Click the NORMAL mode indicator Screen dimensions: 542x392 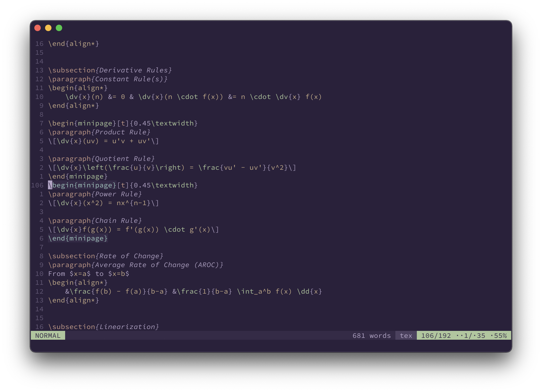click(48, 336)
